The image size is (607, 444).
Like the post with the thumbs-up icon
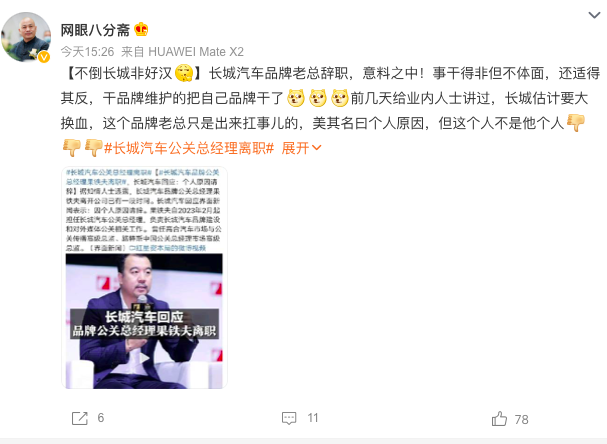pos(499,418)
